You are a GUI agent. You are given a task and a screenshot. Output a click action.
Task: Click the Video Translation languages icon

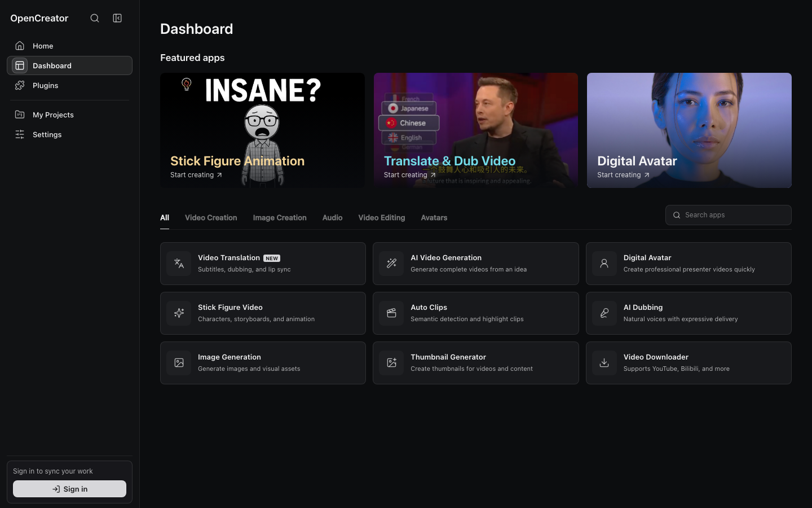(x=179, y=264)
